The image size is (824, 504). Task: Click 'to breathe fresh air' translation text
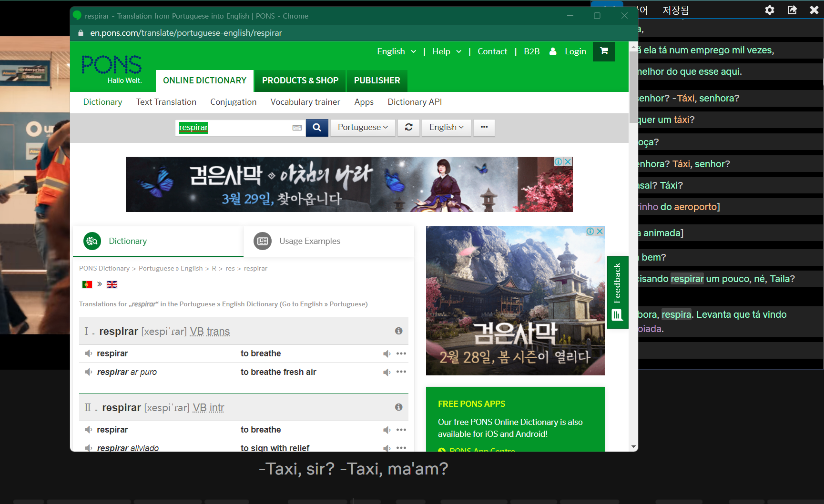click(x=278, y=372)
